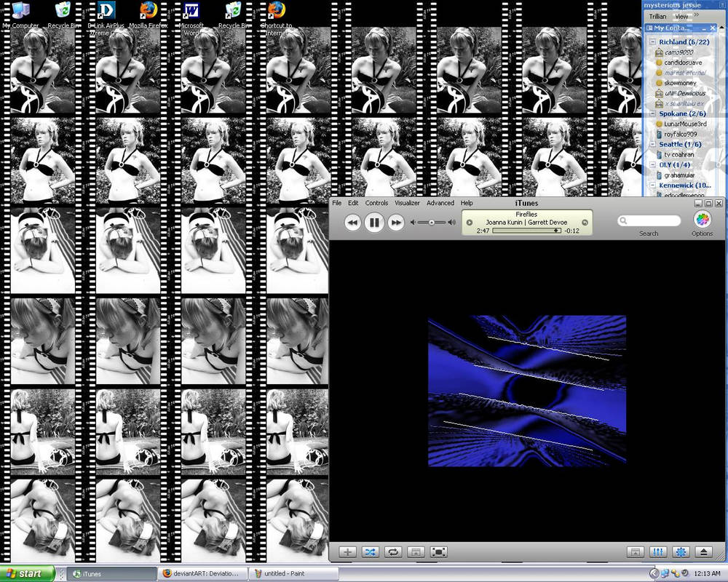Open visualizer Options in iTunes
This screenshot has height=582, width=728.
(702, 220)
